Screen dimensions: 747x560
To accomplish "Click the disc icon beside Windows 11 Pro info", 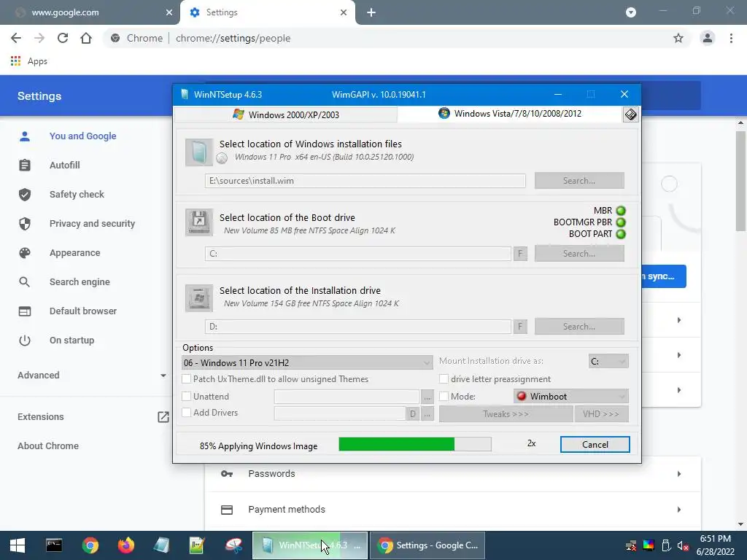I will [222, 158].
